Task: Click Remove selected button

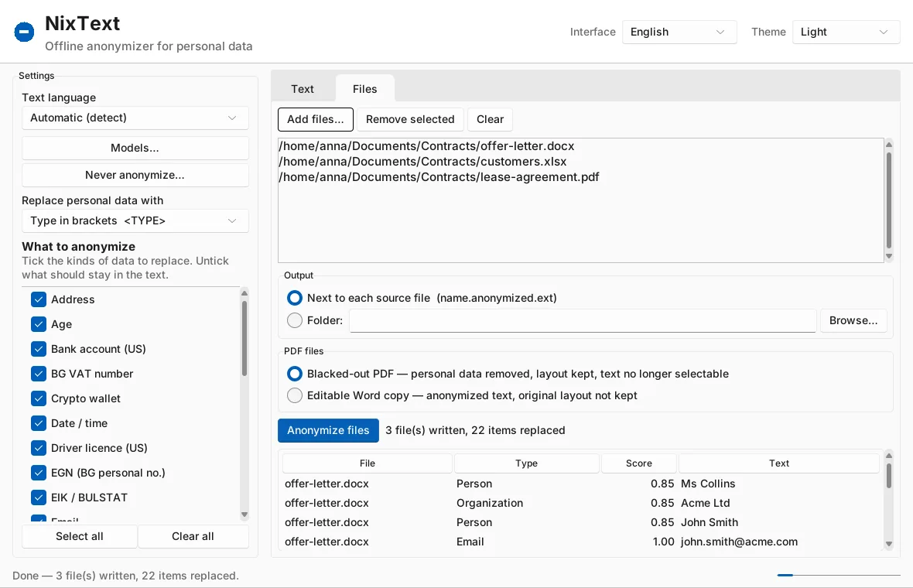Action: [x=410, y=119]
